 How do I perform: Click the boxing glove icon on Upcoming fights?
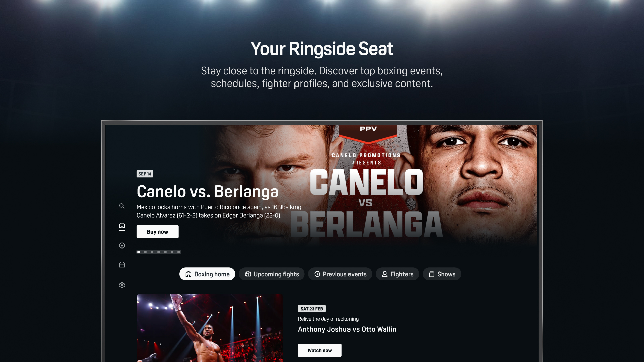pyautogui.click(x=248, y=274)
